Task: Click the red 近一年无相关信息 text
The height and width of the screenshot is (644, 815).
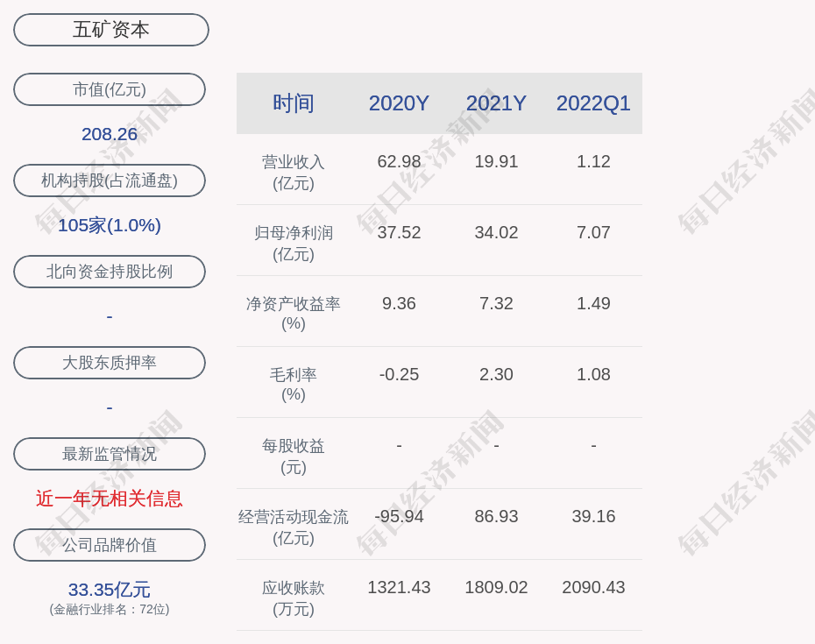Action: (x=110, y=499)
